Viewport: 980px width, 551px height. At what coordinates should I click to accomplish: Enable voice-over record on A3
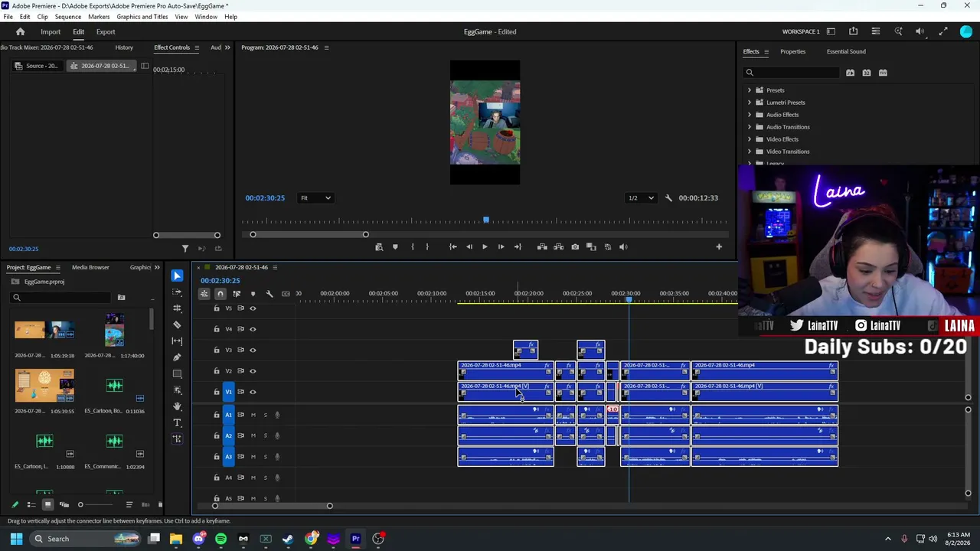[x=277, y=457]
